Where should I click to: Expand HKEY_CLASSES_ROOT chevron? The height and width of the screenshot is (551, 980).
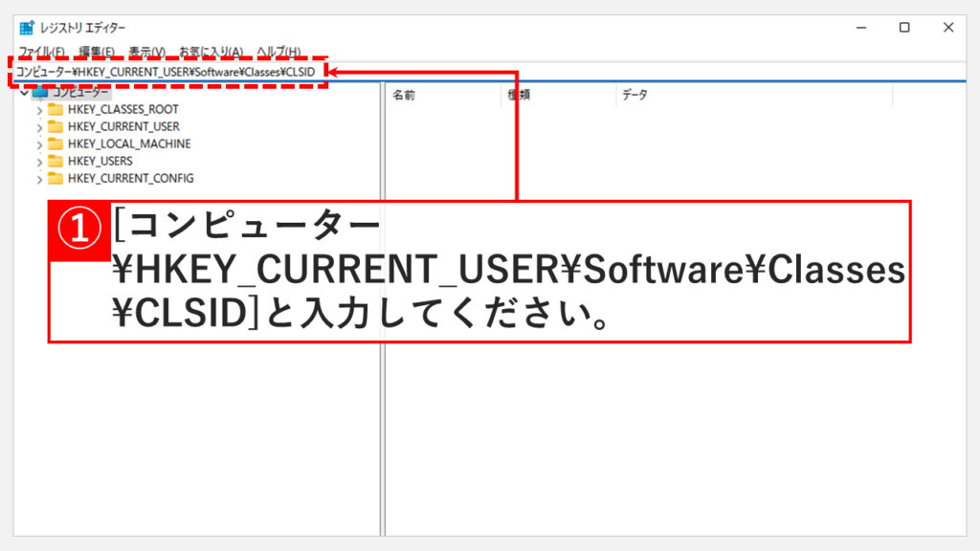point(39,110)
